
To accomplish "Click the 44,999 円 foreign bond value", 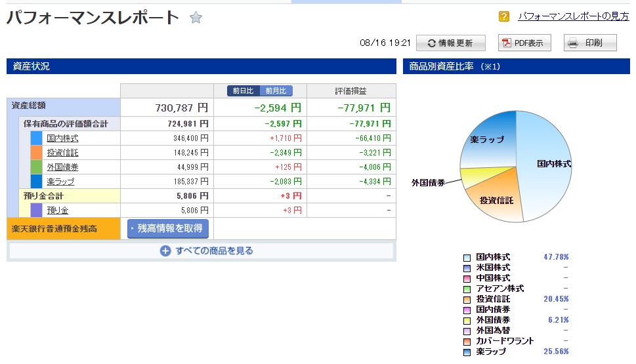I will tap(193, 167).
